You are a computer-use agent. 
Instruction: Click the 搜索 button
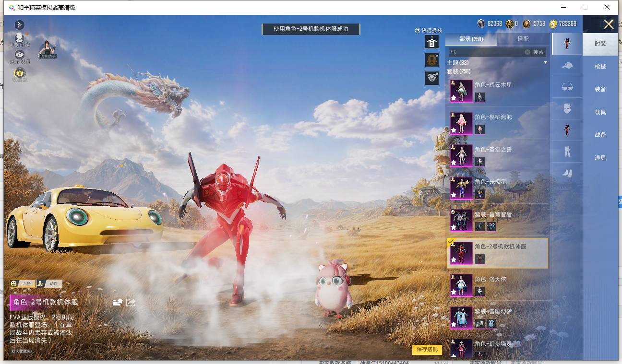tap(538, 52)
